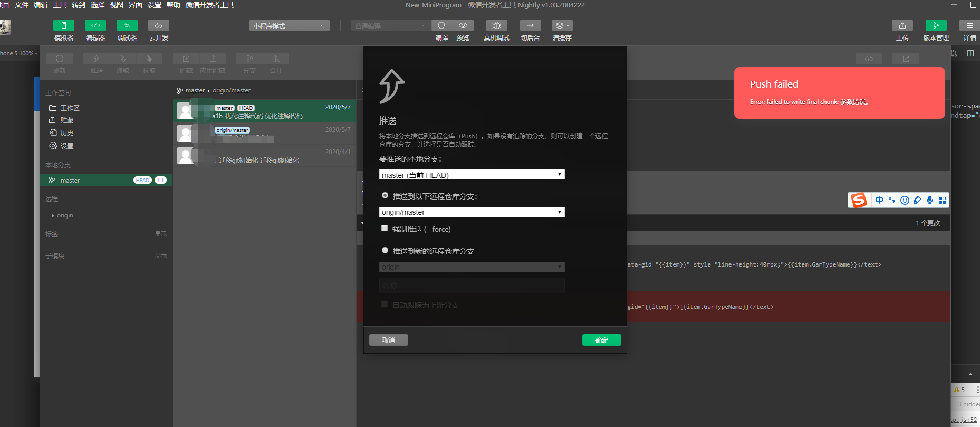
Task: Click the "1 个更改" changes label
Action: (928, 223)
